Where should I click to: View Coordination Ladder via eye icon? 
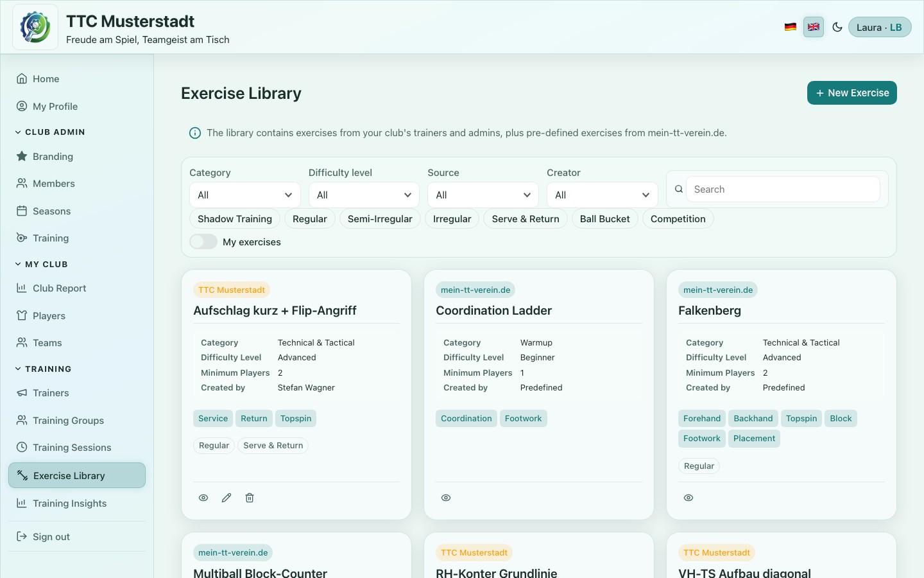(x=446, y=498)
